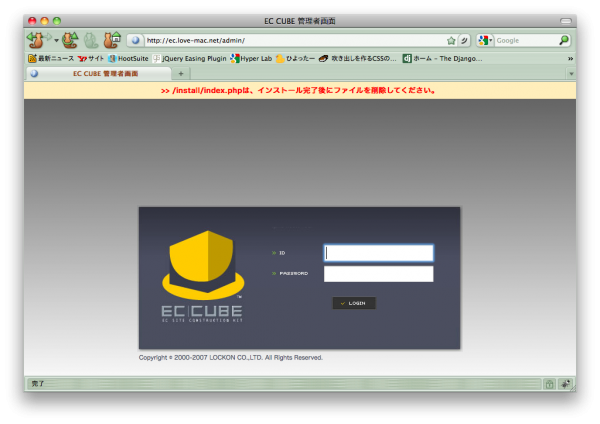Open jQuery Easing Plugin bookmark

[190, 59]
